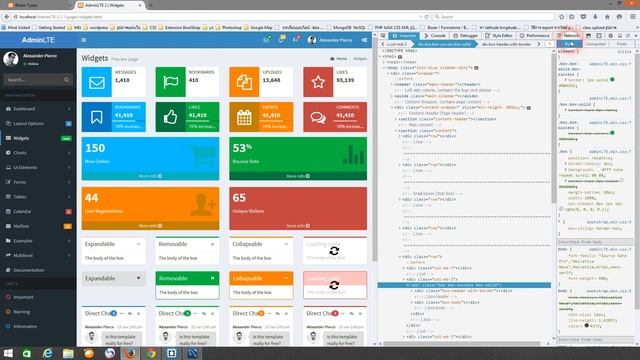Switch to the Debugger DevTools tab

(465, 36)
